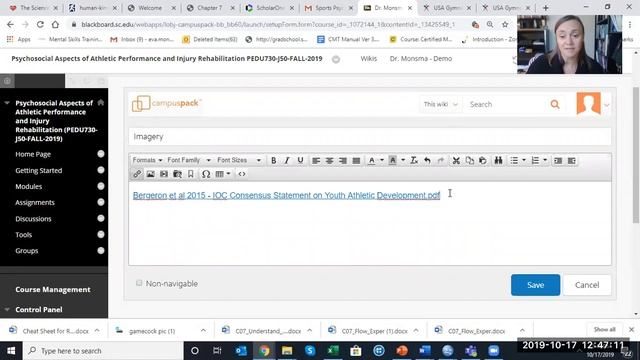Image resolution: width=640 pixels, height=360 pixels.
Task: Justify text in the editor
Action: [x=356, y=160]
